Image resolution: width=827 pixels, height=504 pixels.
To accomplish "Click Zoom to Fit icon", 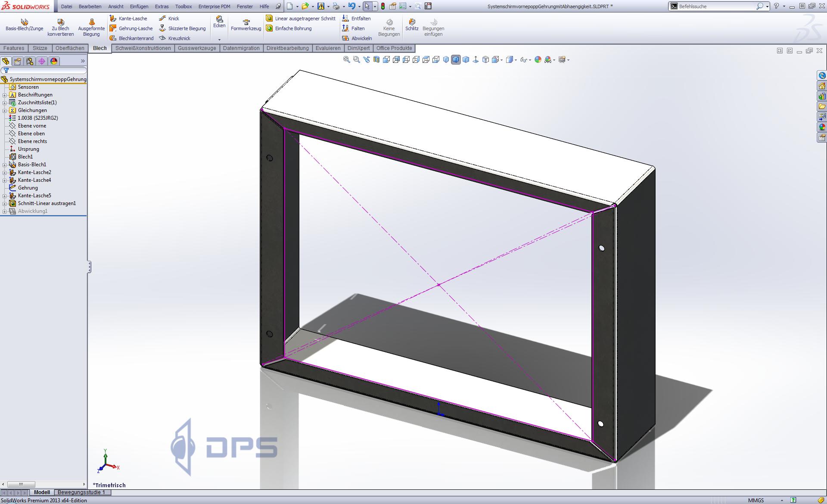I will click(346, 60).
